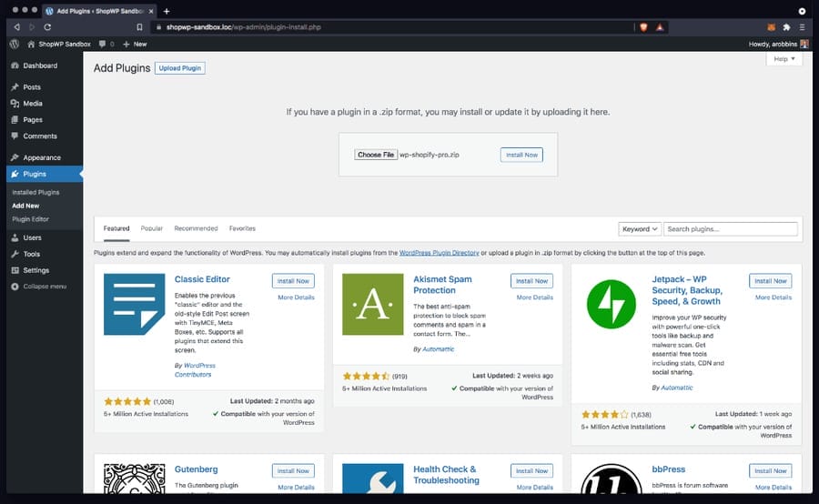The image size is (819, 504).
Task: Open the browser hamburger menu
Action: point(803,27)
